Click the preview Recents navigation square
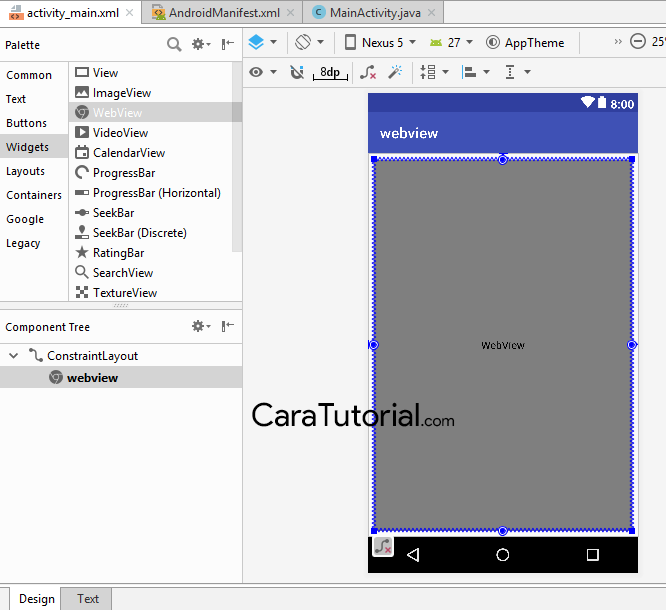Image resolution: width=666 pixels, height=610 pixels. 593,555
